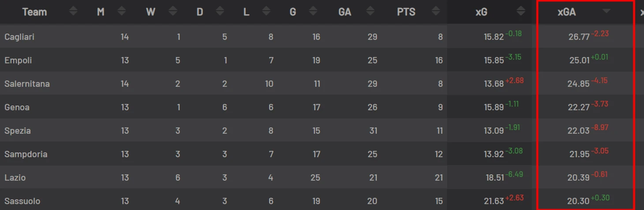
Task: Click Spezia xGA value 22.03
Action: tap(578, 131)
